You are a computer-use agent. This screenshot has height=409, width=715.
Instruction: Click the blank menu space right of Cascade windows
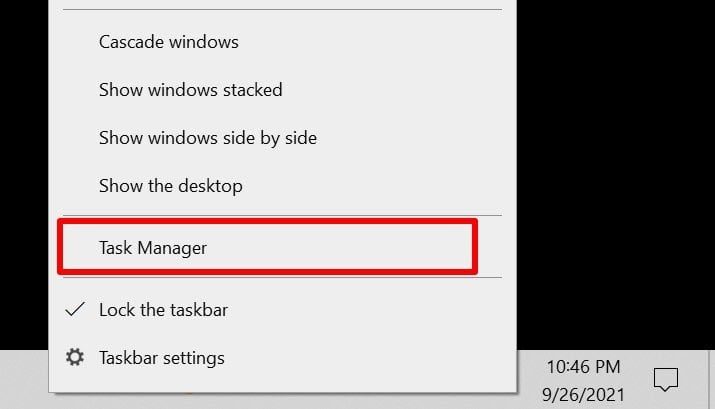(x=380, y=42)
